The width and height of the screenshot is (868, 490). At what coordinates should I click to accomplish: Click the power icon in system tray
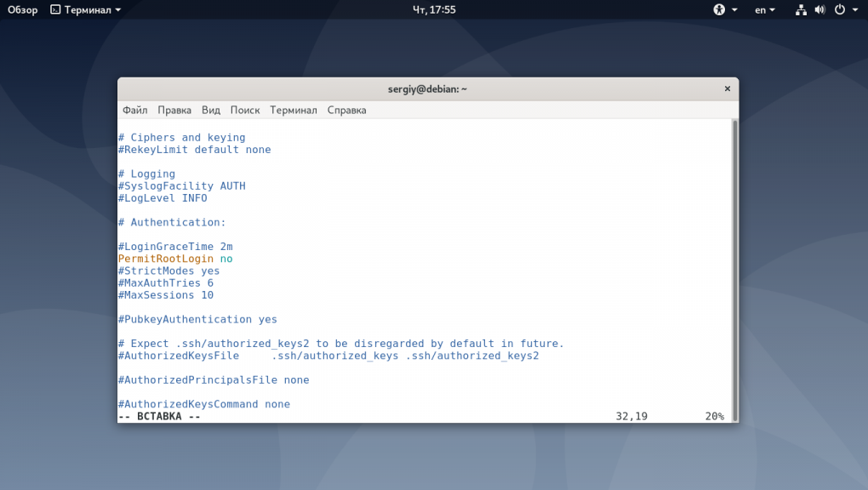[x=840, y=9]
